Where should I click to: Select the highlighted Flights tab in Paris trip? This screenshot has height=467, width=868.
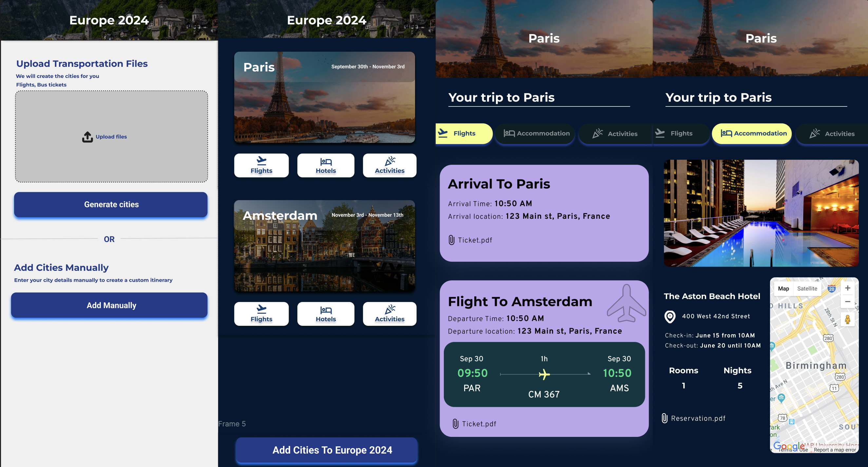[x=464, y=133]
